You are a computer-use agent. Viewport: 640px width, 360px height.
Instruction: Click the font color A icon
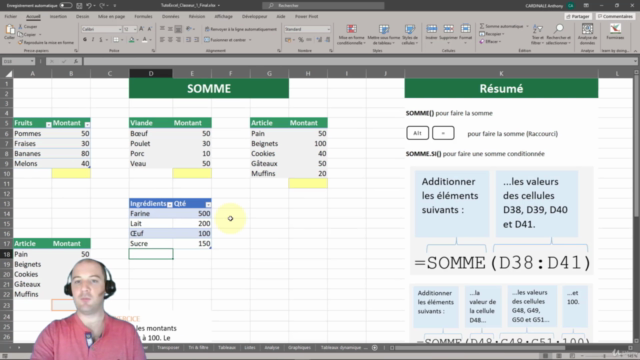(x=144, y=40)
